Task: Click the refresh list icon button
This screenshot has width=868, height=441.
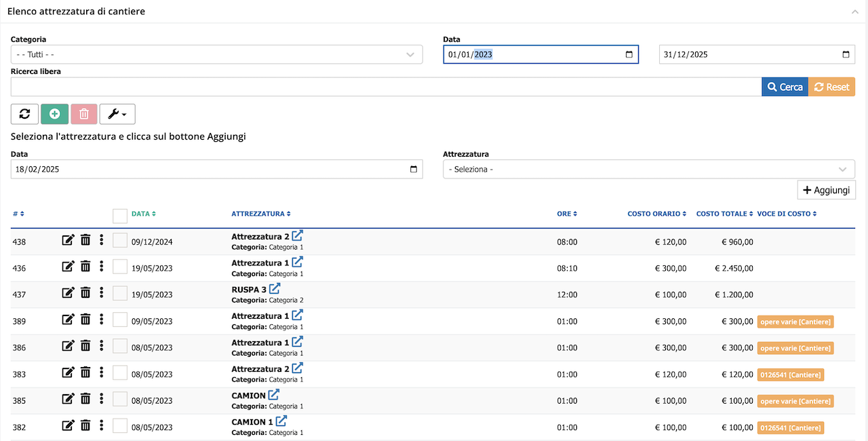Action: pyautogui.click(x=24, y=114)
